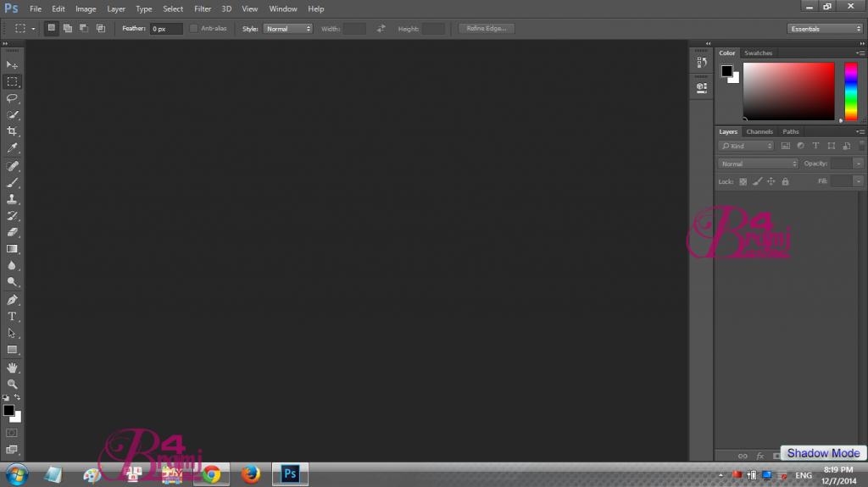The image size is (868, 487).
Task: Click the Feather input field
Action: [x=166, y=29]
